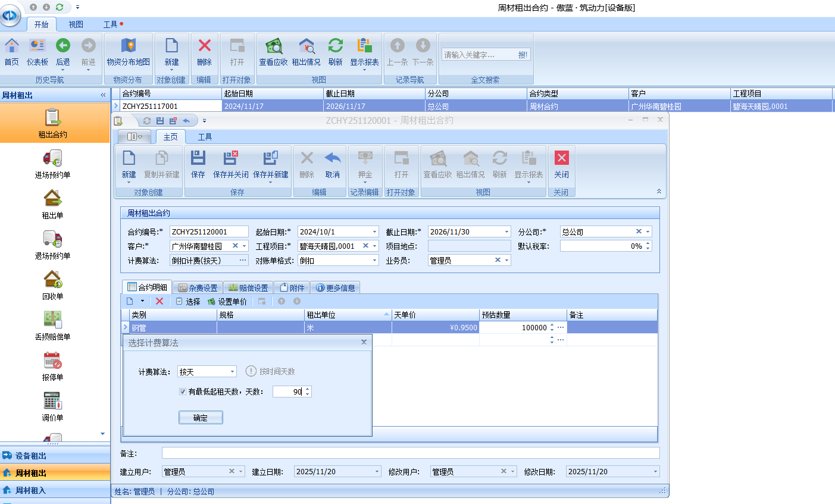Image resolution: width=835 pixels, height=504 pixels.
Task: Click the 备注 text field
Action: [410, 453]
